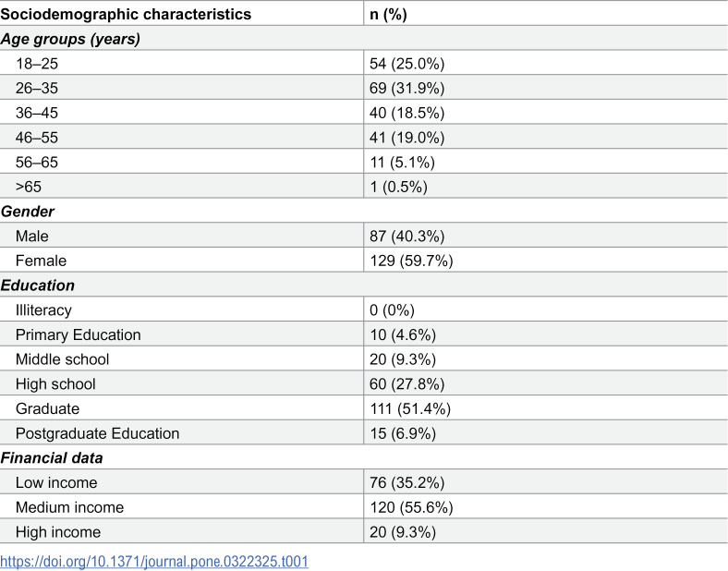Image resolution: width=728 pixels, height=571 pixels.
Task: Select the Gender section heading
Action: pos(28,212)
